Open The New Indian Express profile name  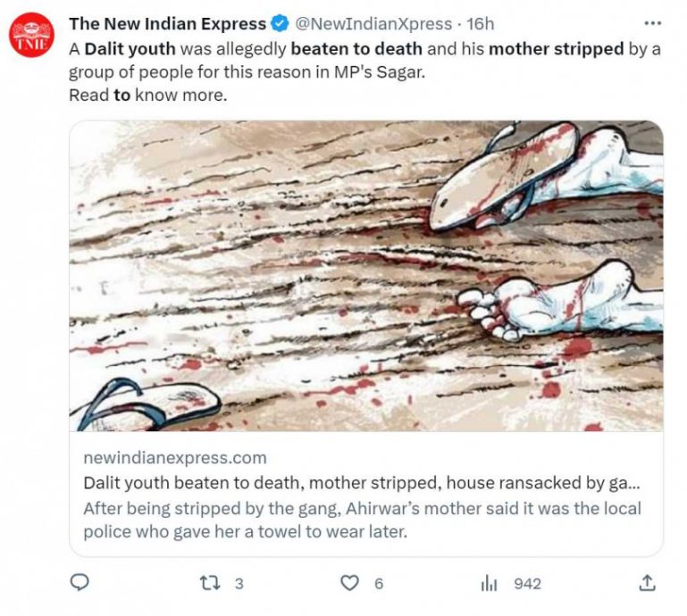[167, 24]
